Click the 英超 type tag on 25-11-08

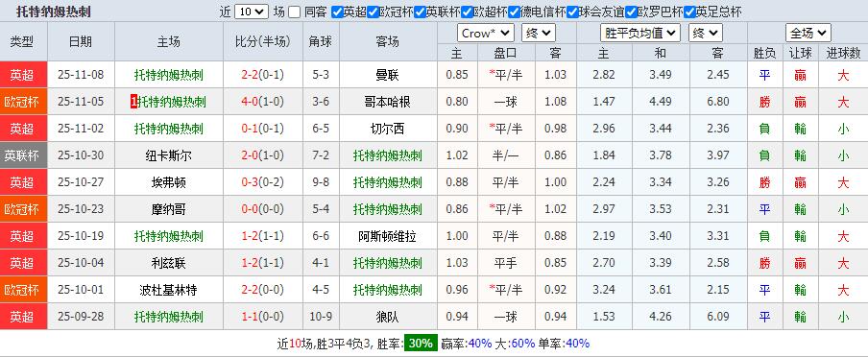pos(23,75)
